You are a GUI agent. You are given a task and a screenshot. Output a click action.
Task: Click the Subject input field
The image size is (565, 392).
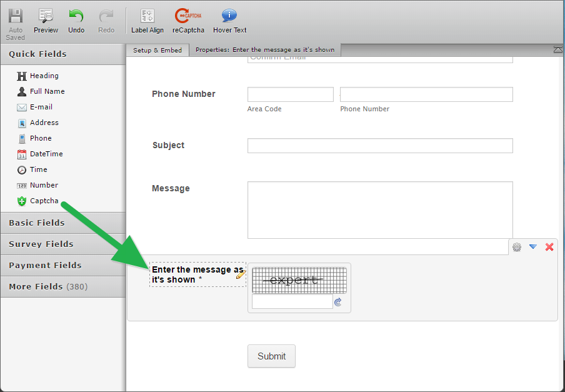click(x=380, y=146)
